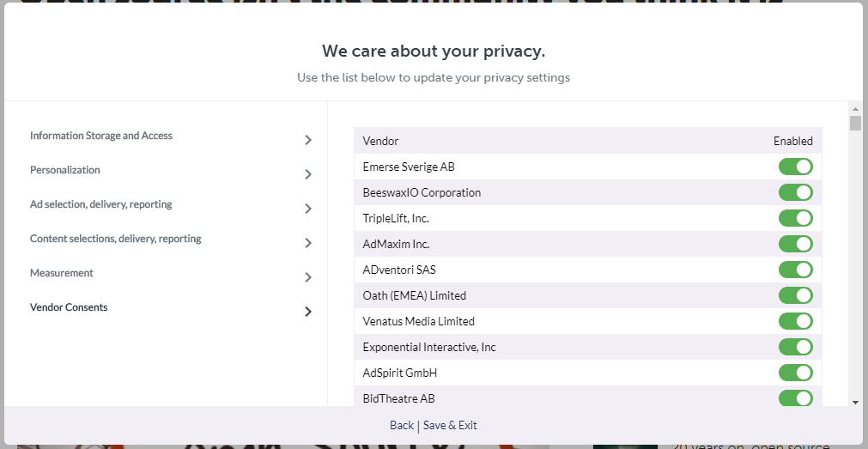The width and height of the screenshot is (868, 449).
Task: Disable Exponential Interactive, Inc toggle
Action: pyautogui.click(x=796, y=347)
